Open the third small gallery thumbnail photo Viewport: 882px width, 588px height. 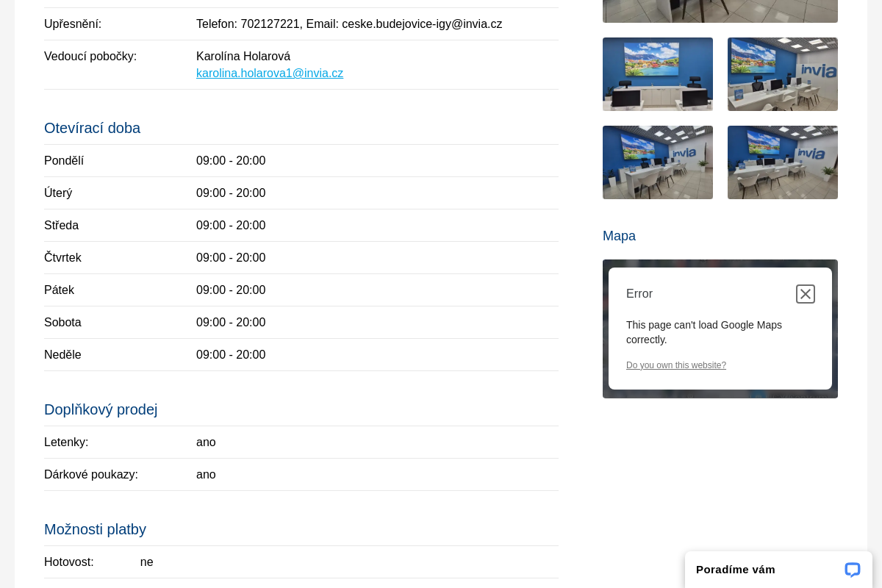657,162
